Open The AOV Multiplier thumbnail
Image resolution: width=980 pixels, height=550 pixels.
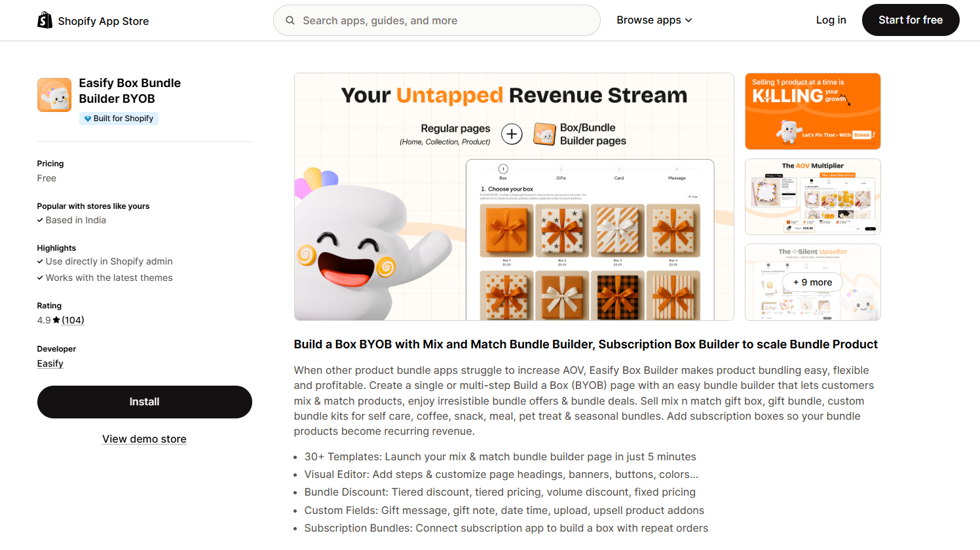813,196
